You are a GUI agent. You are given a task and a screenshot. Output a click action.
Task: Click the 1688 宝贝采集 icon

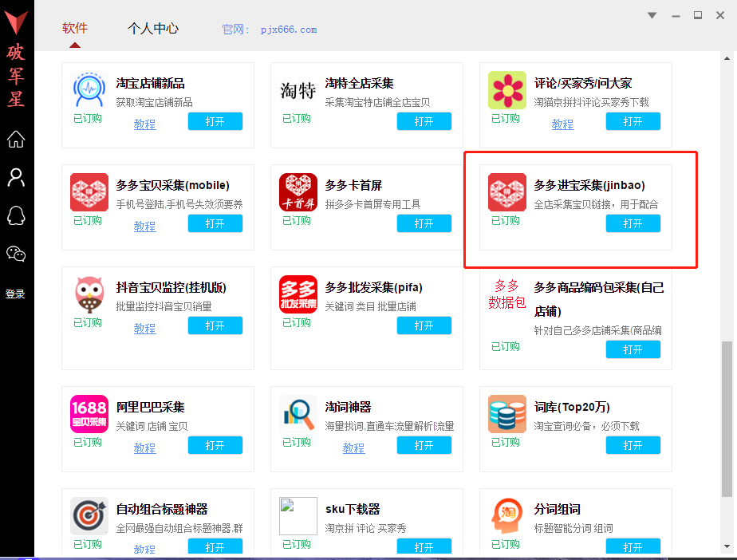click(x=89, y=414)
